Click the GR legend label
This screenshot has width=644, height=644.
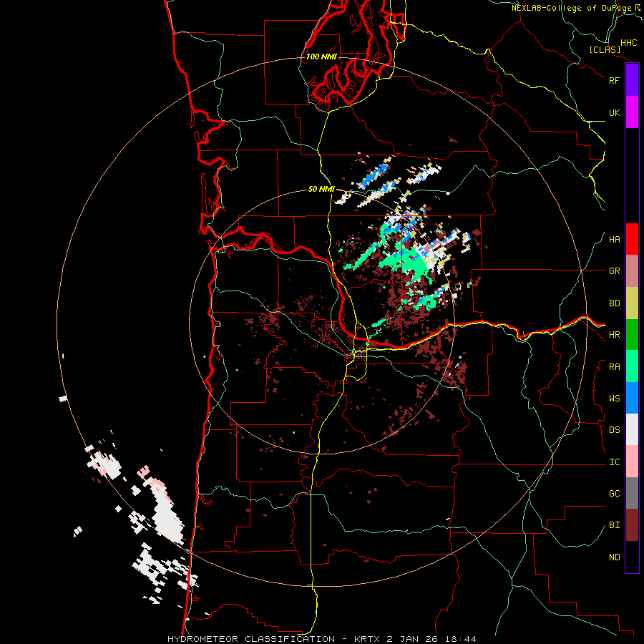(x=614, y=271)
